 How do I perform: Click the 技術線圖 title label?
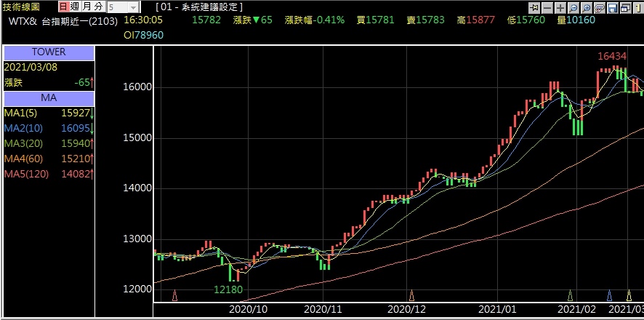[x=21, y=7]
